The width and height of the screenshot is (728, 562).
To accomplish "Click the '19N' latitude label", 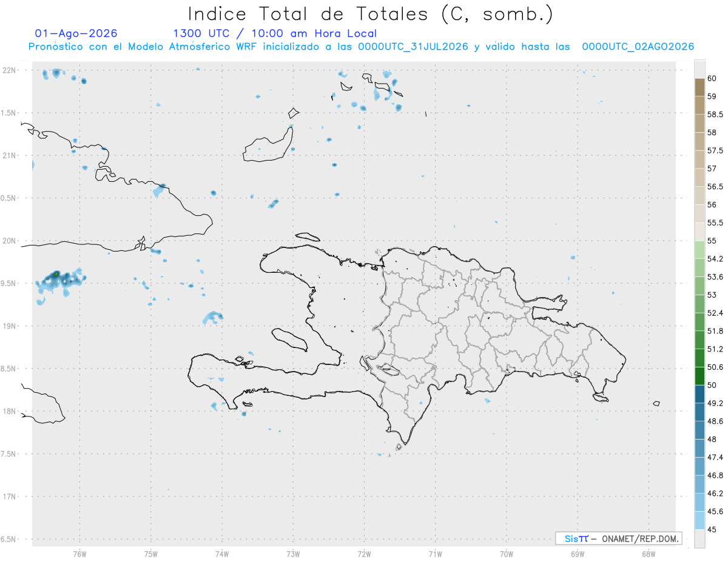I will point(10,326).
